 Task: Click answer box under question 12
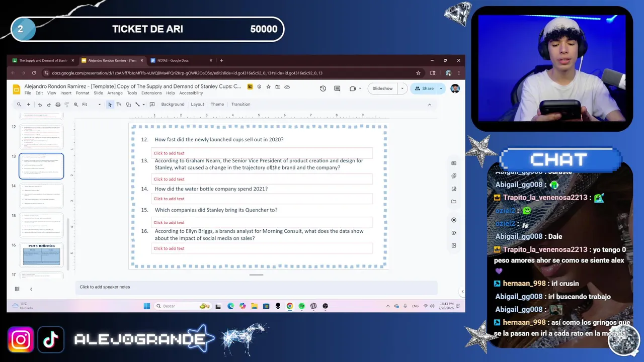[x=262, y=153]
